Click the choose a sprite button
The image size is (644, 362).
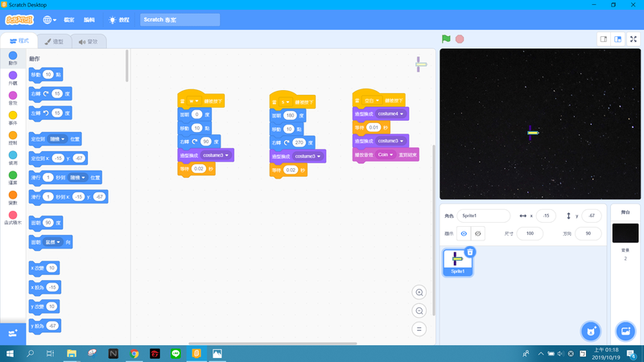[x=591, y=331]
